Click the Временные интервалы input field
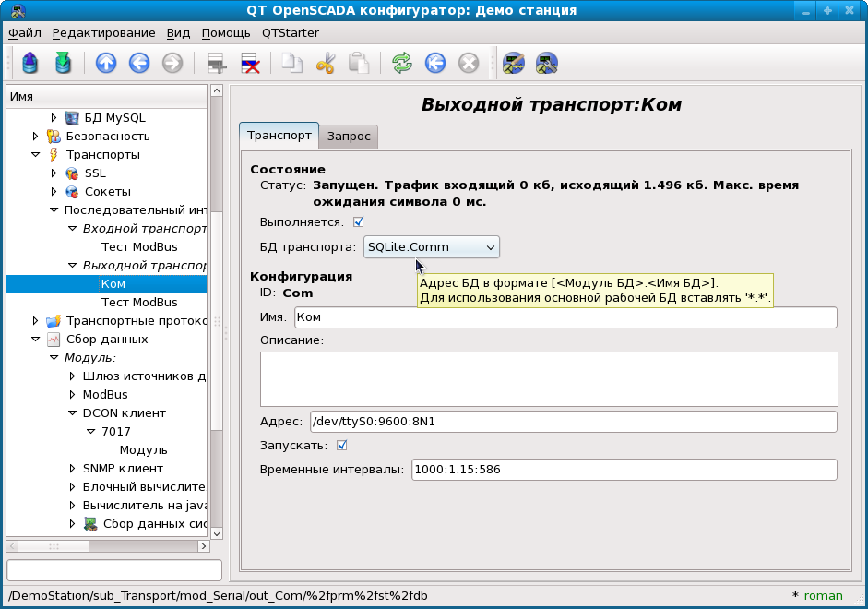The image size is (868, 609). click(623, 470)
